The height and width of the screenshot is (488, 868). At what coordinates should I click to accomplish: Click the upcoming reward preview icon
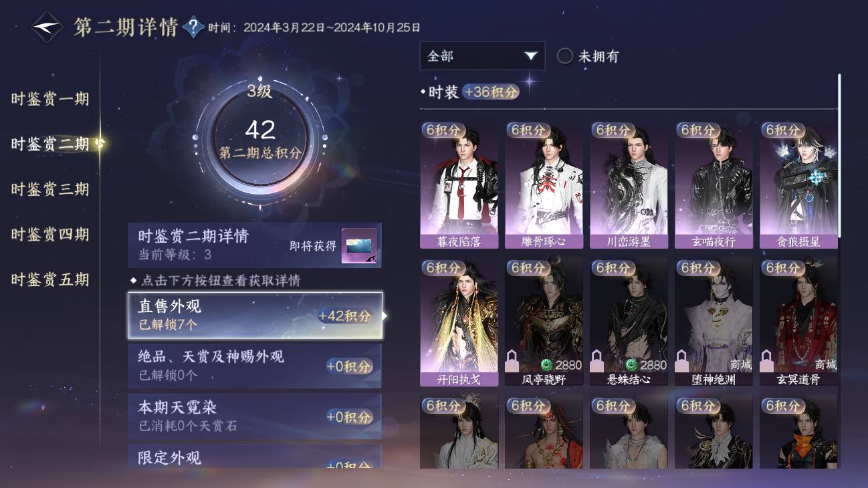tap(359, 245)
